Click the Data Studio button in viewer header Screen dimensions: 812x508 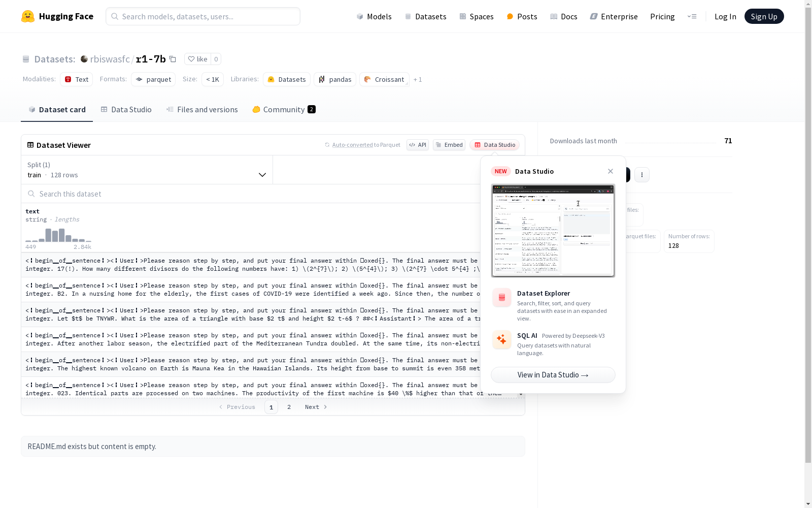[494, 145]
